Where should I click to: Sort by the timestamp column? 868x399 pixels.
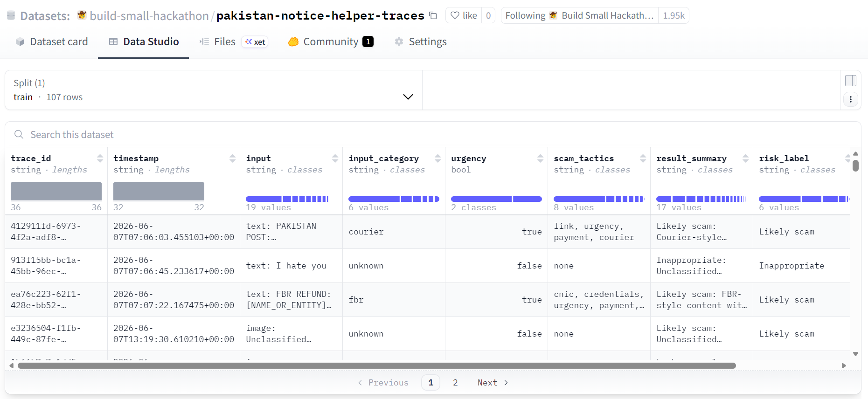click(232, 158)
